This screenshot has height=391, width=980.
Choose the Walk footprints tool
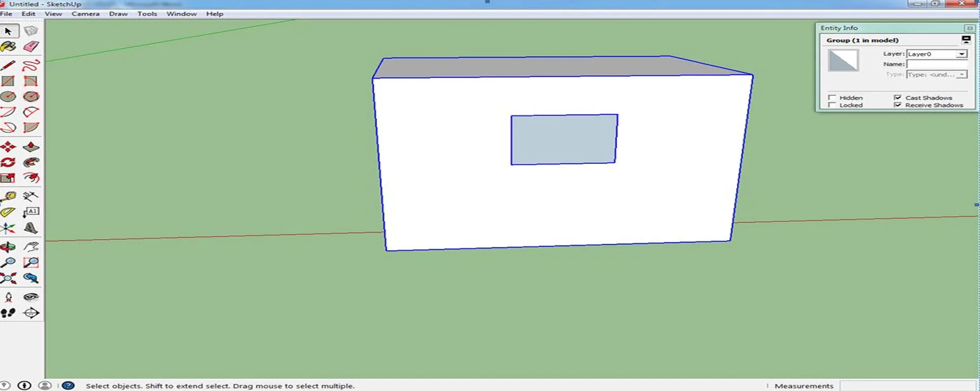click(9, 313)
